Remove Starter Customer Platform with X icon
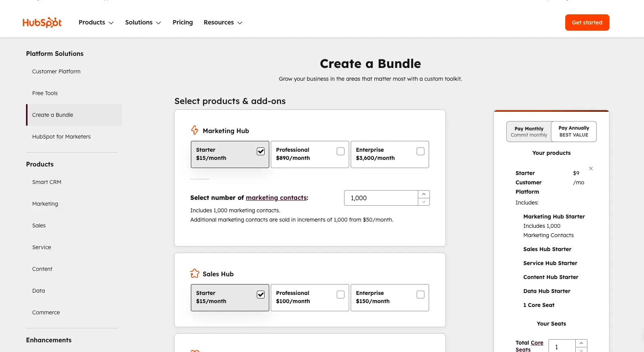This screenshot has width=644, height=352. (591, 168)
